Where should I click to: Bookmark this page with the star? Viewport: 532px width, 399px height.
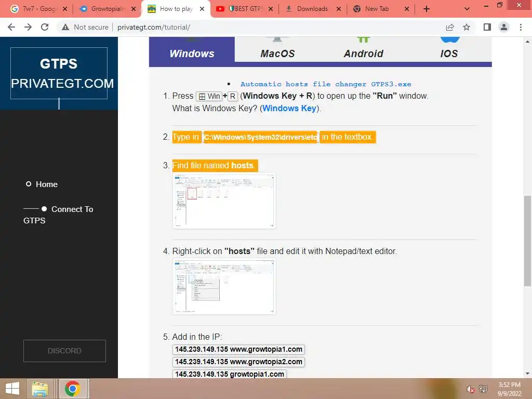467,27
